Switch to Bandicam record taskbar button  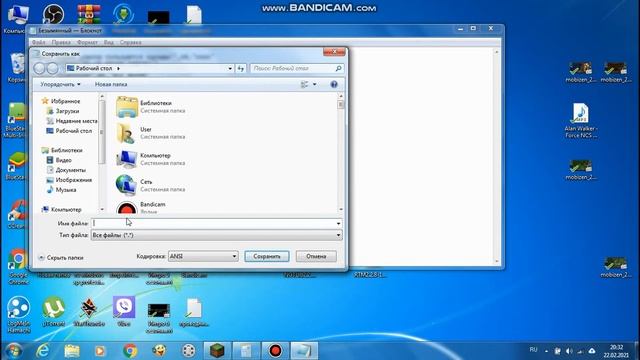pyautogui.click(x=276, y=351)
